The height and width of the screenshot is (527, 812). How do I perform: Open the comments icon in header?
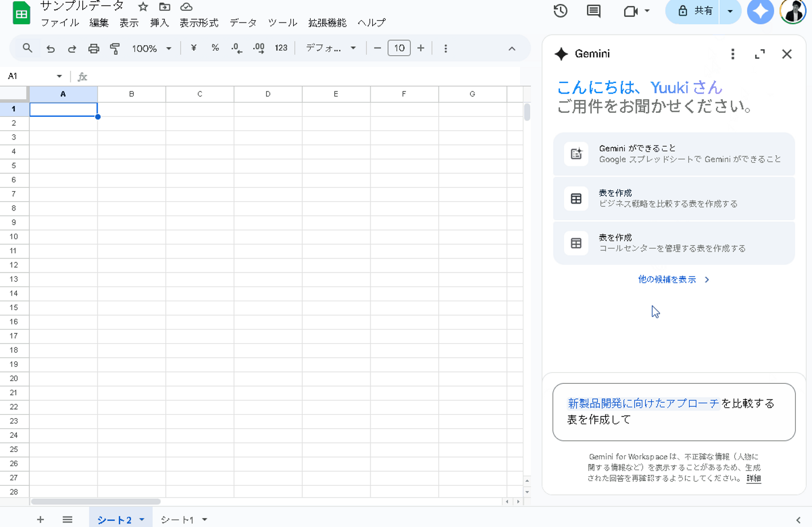click(x=593, y=11)
